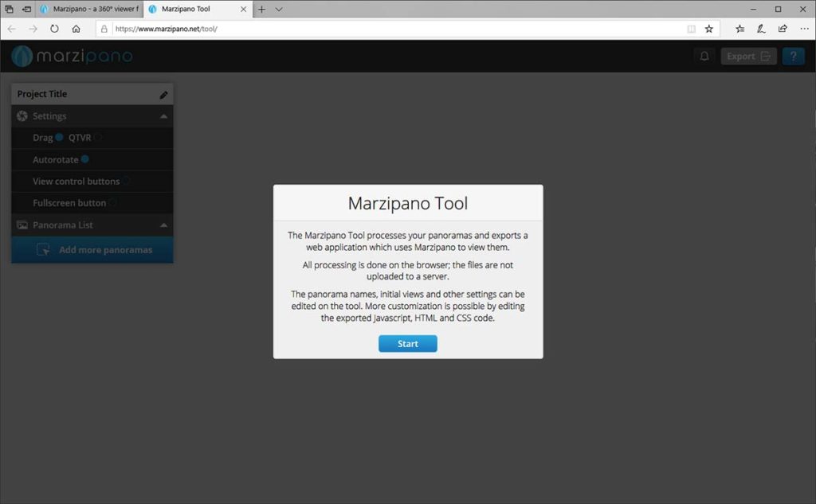Click the tabs you've set aside icon
Viewport: 816px width, 504px height.
click(x=9, y=9)
